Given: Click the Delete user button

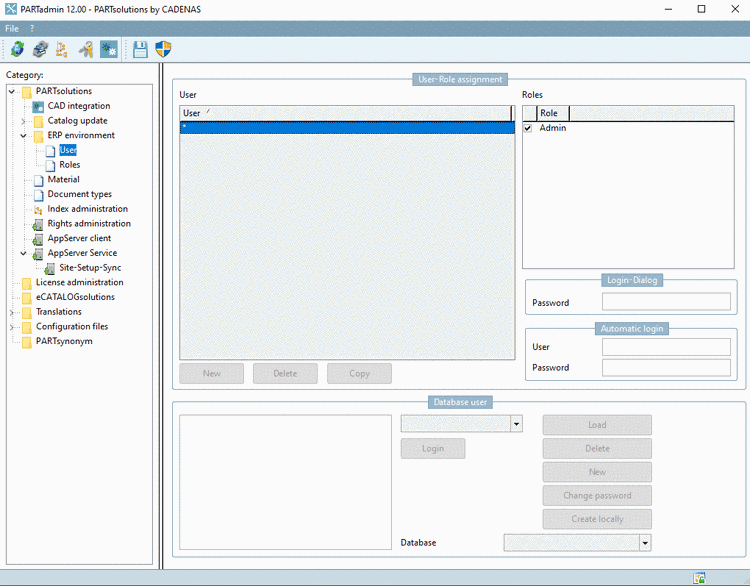Looking at the screenshot, I should tap(285, 374).
